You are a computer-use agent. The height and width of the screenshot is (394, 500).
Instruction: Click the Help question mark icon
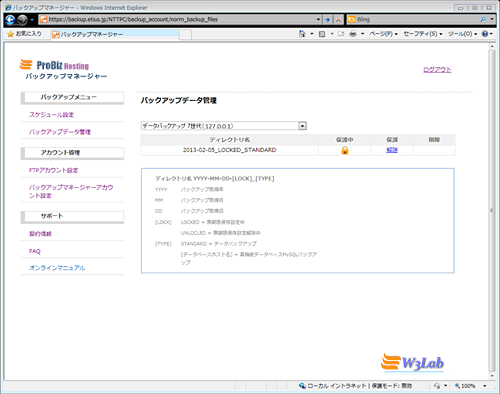[x=485, y=34]
